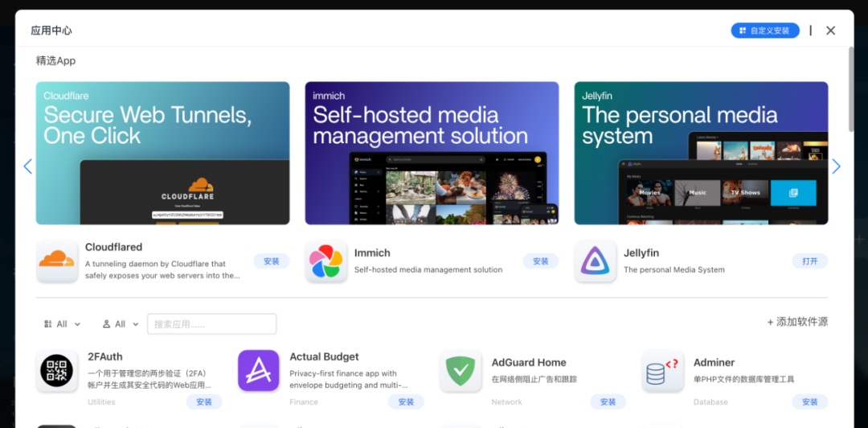Open the author All filter dropdown
The image size is (868, 428).
click(120, 323)
